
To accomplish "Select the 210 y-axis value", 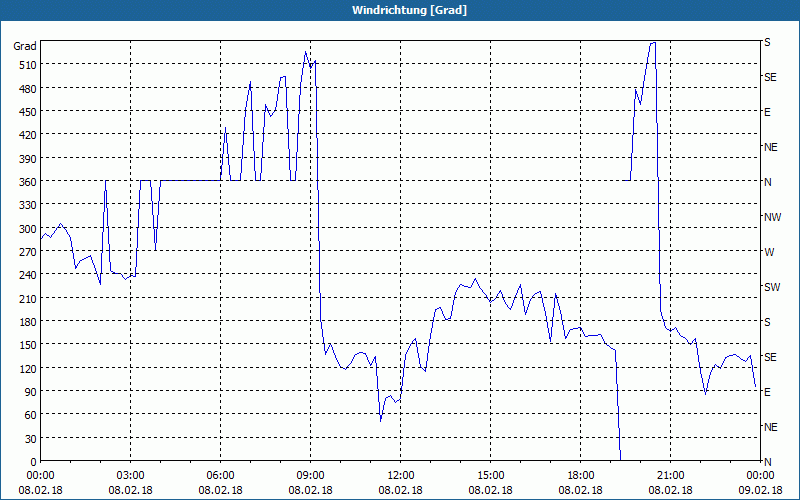I will [28, 298].
